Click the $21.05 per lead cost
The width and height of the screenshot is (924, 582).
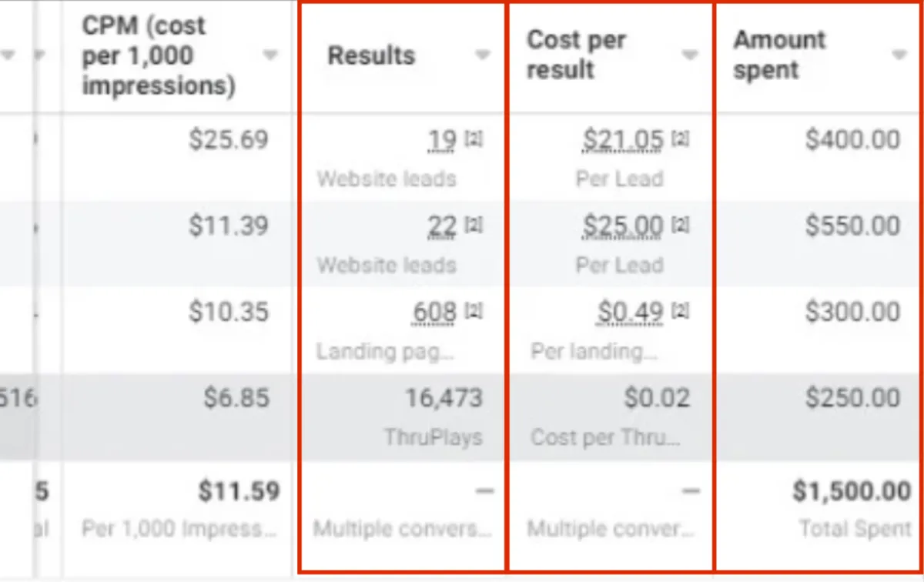click(623, 141)
